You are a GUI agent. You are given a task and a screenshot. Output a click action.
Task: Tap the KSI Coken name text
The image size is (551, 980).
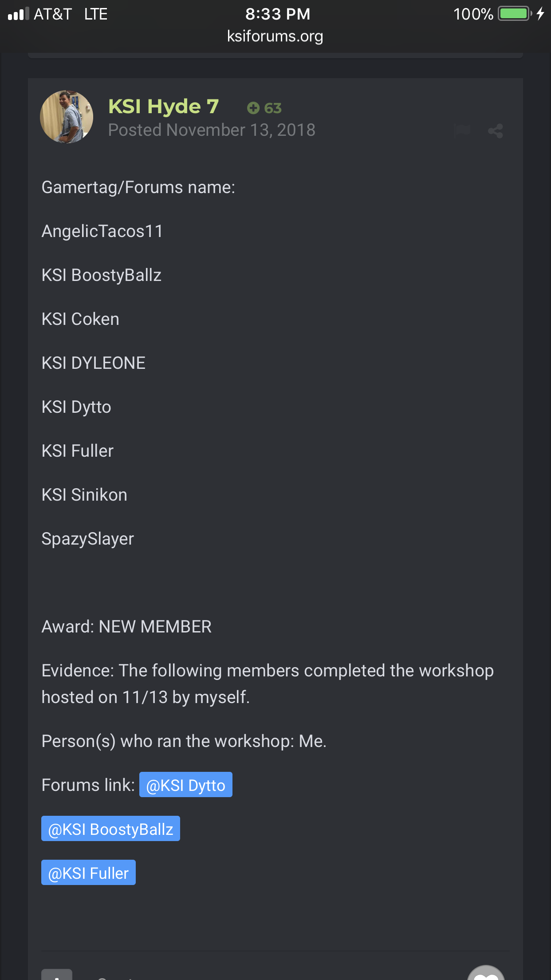pos(80,319)
